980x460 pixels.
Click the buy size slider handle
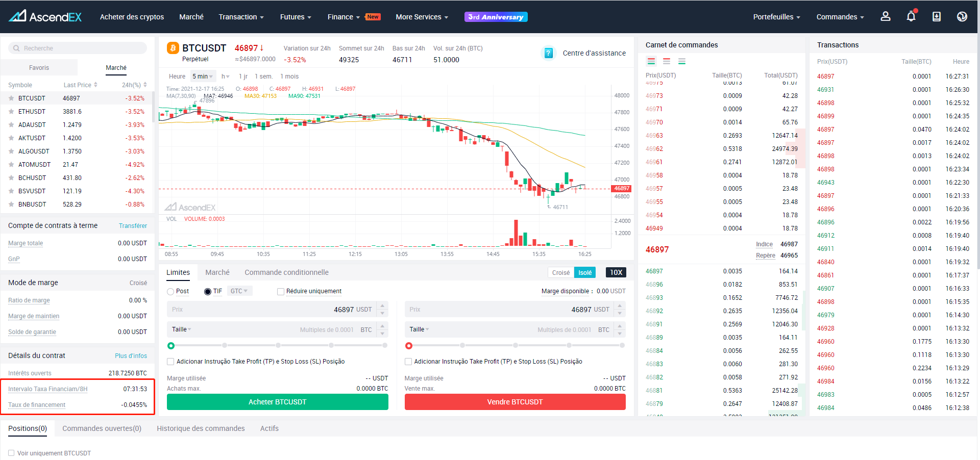(171, 346)
